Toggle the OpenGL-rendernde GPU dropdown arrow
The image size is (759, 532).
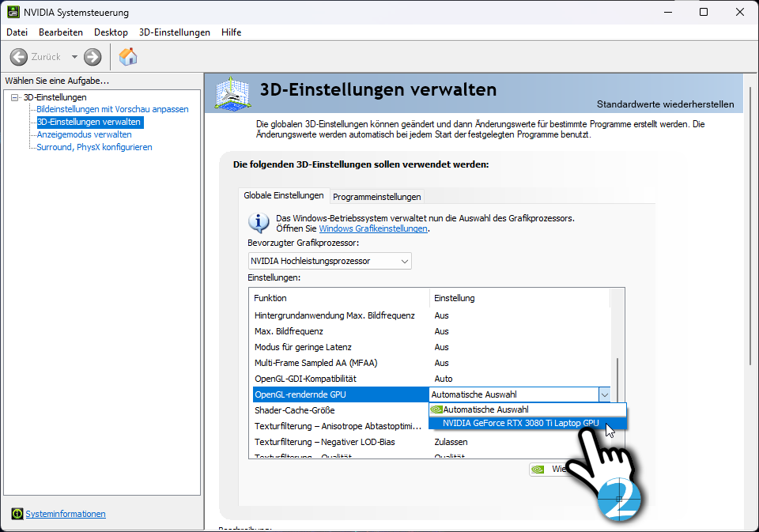pyautogui.click(x=604, y=394)
